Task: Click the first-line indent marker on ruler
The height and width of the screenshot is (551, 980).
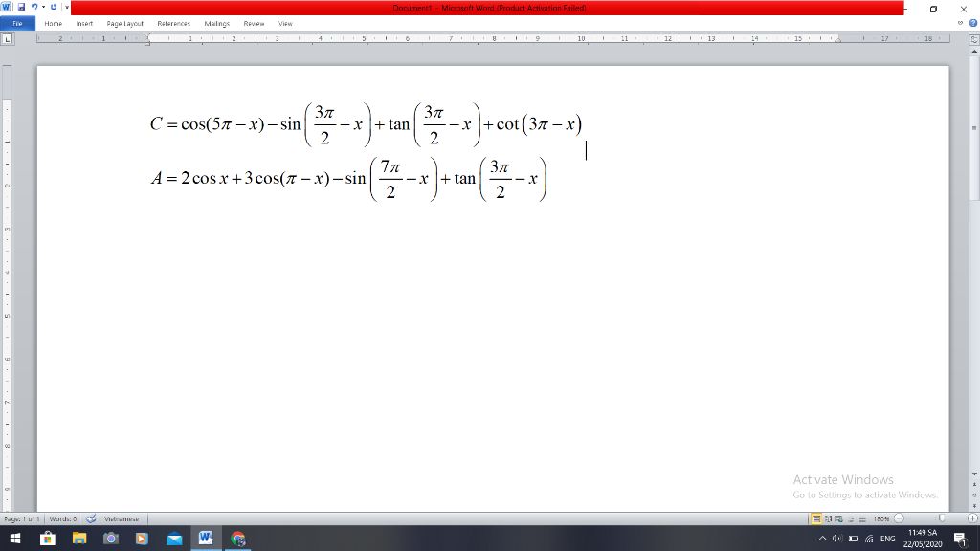Action: (x=147, y=35)
